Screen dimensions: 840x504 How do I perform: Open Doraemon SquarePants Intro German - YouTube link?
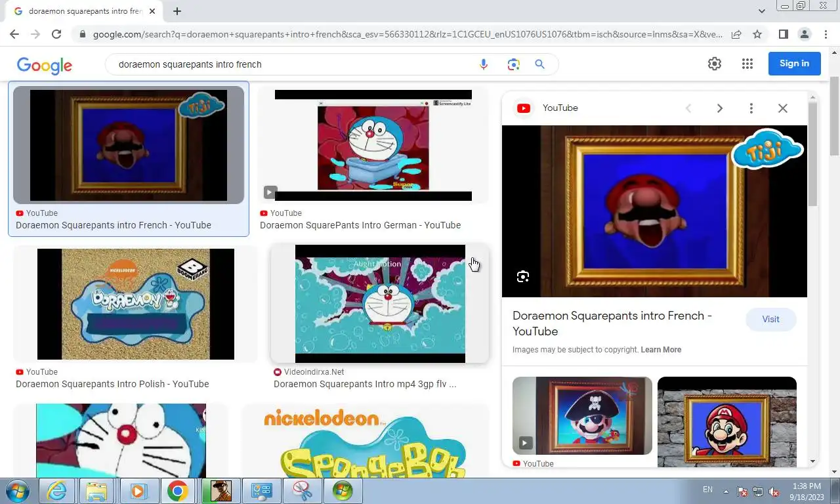pos(360,225)
